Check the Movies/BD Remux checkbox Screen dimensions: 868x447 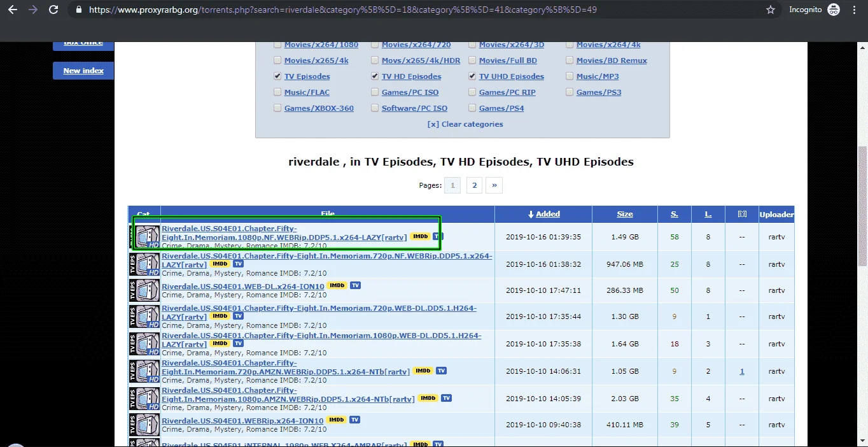[570, 60]
